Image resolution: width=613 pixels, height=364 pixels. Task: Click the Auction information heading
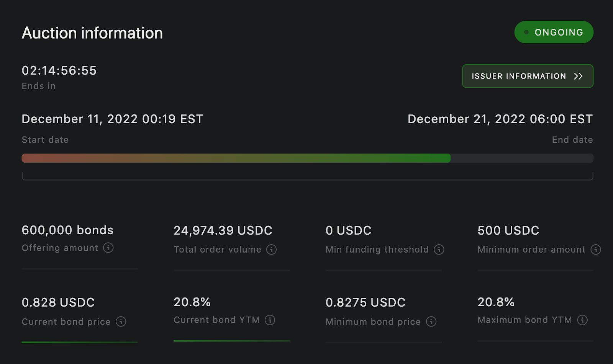(x=92, y=33)
